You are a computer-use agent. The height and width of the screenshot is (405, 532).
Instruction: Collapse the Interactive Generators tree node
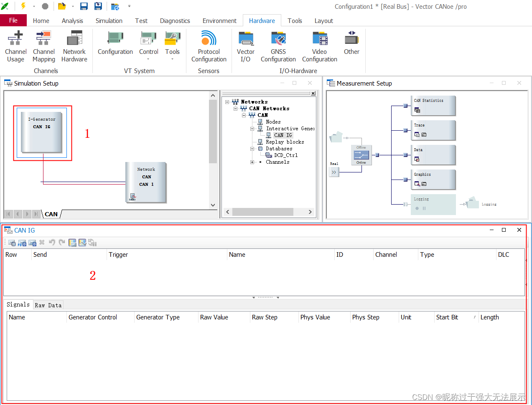252,129
